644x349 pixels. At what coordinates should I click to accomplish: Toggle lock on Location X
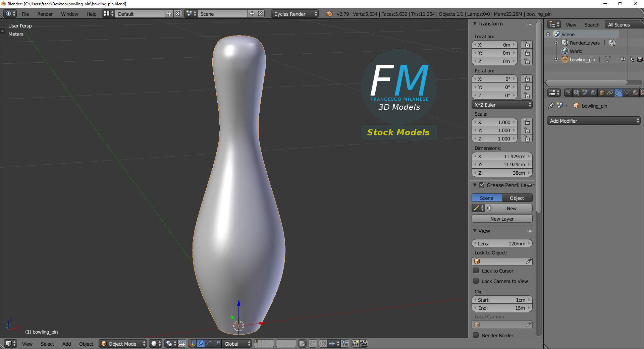pos(527,45)
